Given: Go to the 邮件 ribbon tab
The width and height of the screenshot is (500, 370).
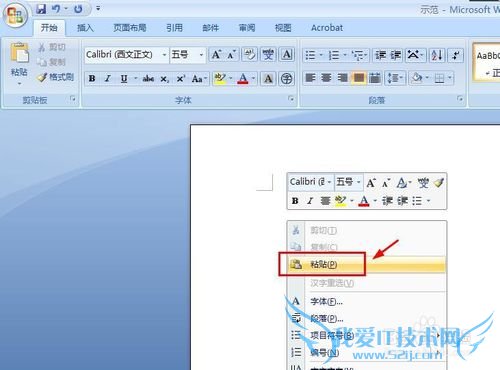Looking at the screenshot, I should pyautogui.click(x=211, y=28).
